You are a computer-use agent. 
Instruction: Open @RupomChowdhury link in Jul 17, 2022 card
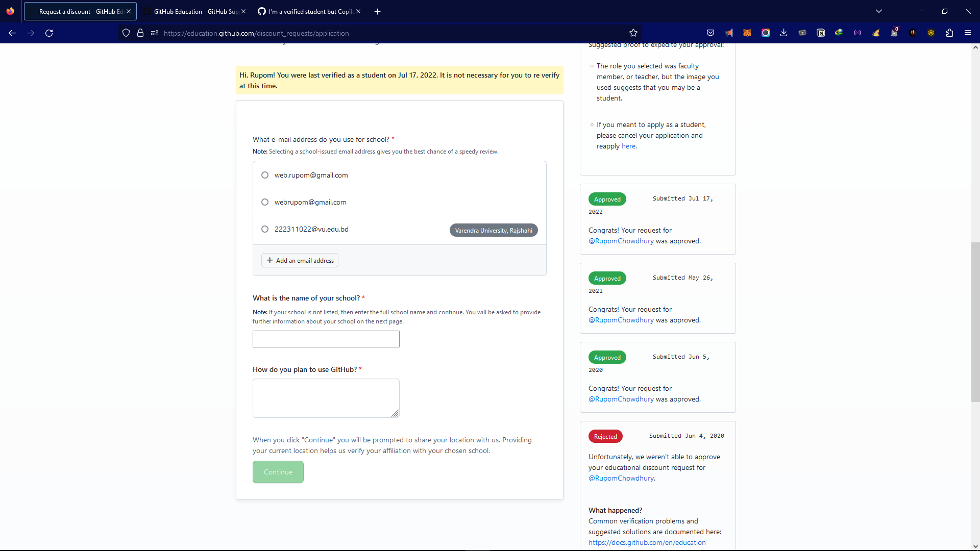[621, 241]
